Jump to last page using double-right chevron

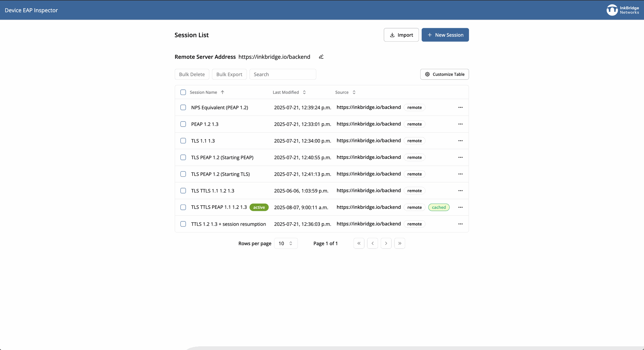(x=399, y=243)
